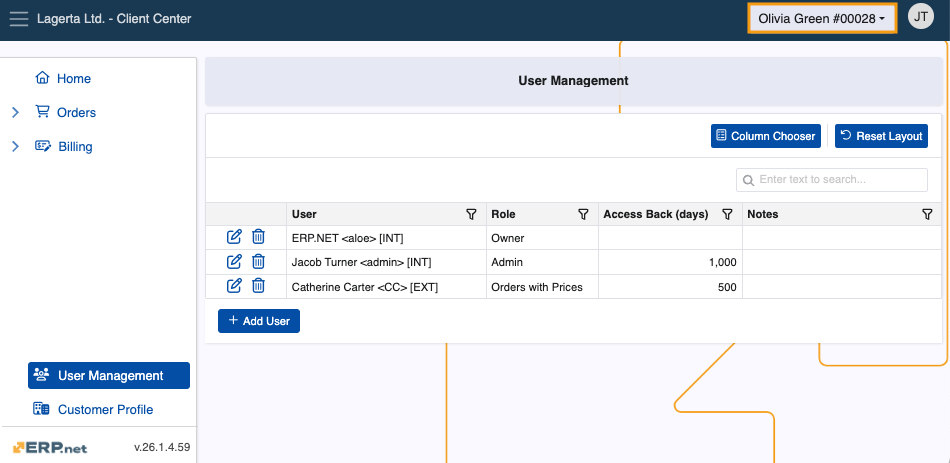Select User Management in the sidebar

point(109,376)
